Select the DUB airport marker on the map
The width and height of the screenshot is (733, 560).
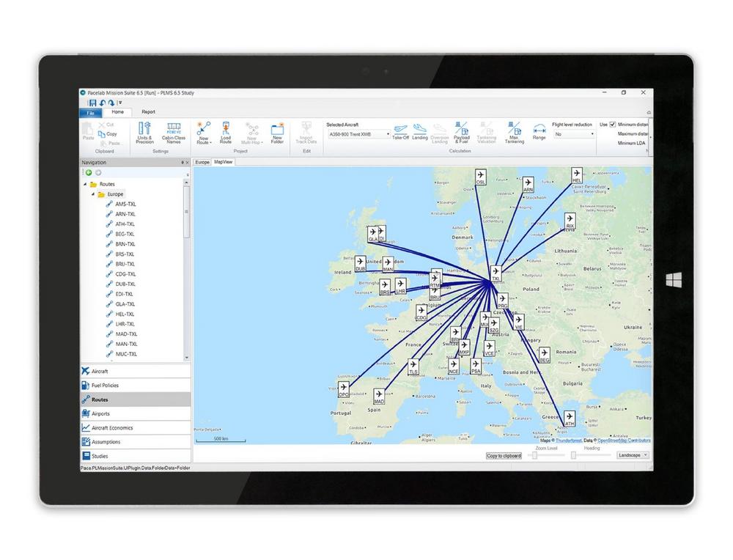point(360,264)
